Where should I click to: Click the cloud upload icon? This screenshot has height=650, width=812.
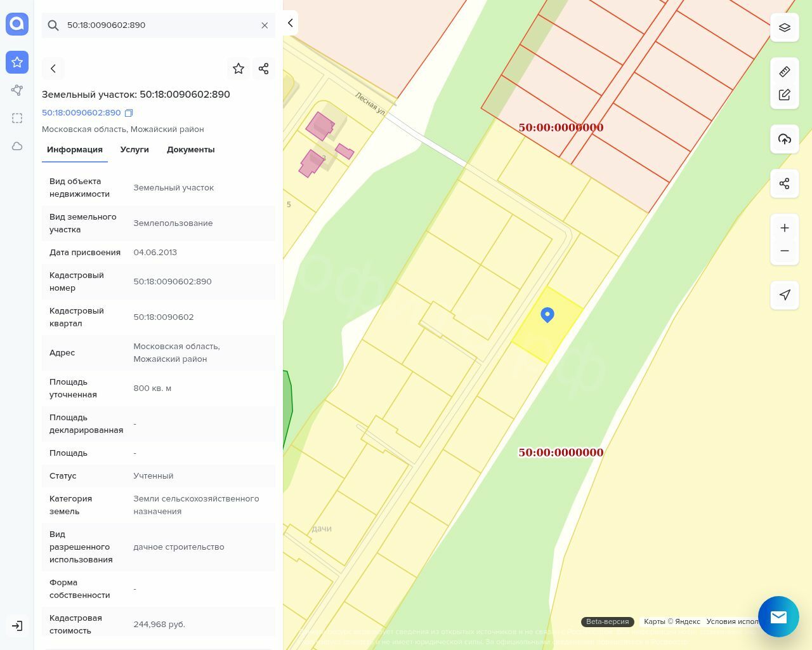(x=784, y=139)
